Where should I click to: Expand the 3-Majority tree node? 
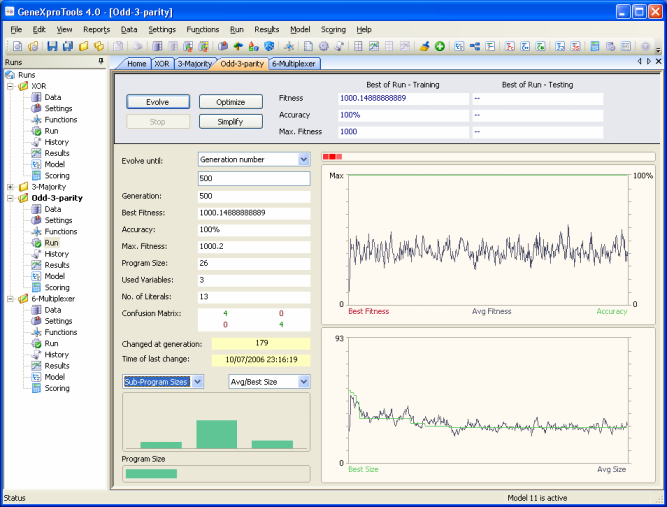click(10, 187)
